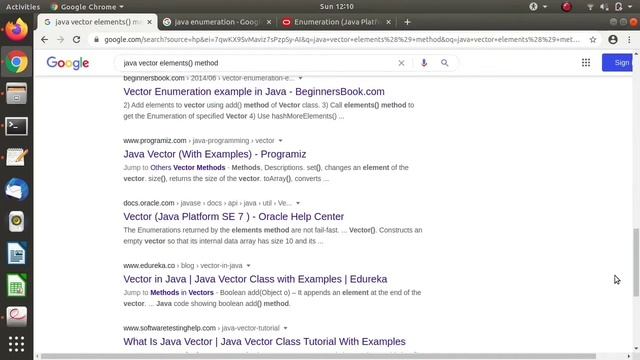Open the Google Chrome app menu in top bar

(87, 7)
